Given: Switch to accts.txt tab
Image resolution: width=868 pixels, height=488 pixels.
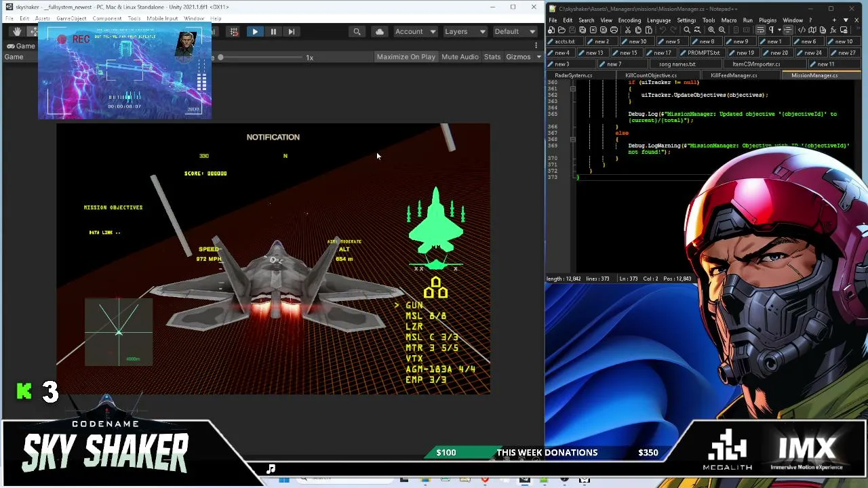Looking at the screenshot, I should [564, 42].
